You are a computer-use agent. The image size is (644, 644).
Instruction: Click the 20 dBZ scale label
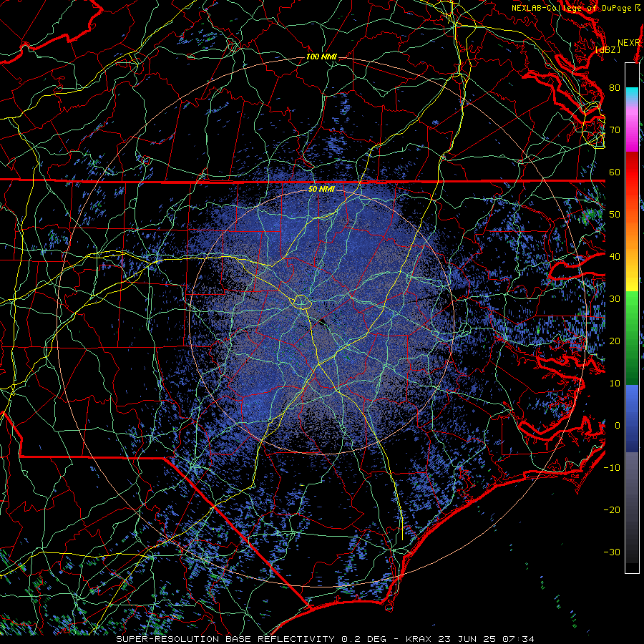[615, 341]
